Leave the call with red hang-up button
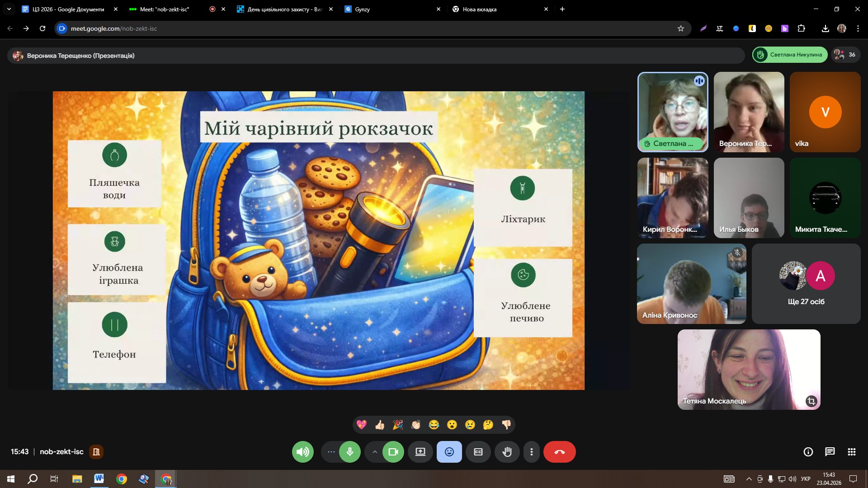 [x=559, y=452]
